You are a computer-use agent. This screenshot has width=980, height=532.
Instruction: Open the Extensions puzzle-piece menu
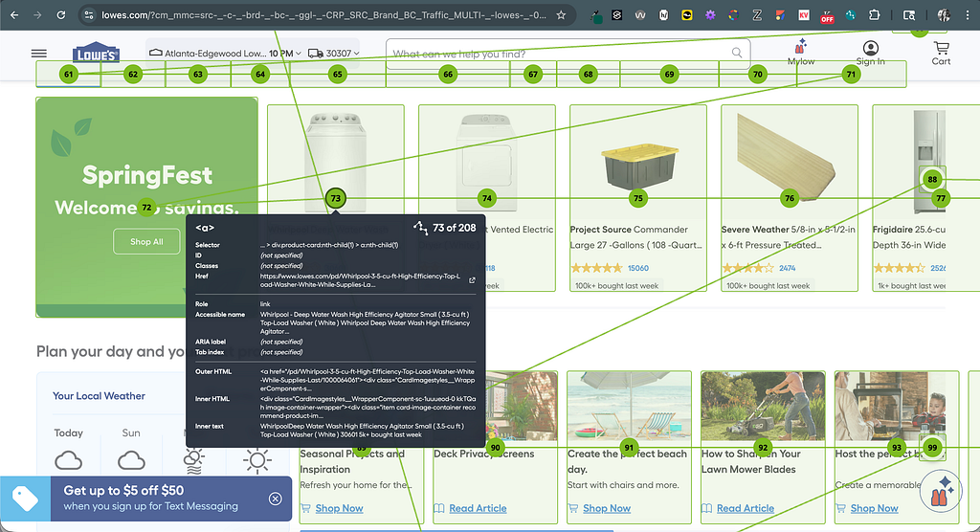click(x=875, y=15)
